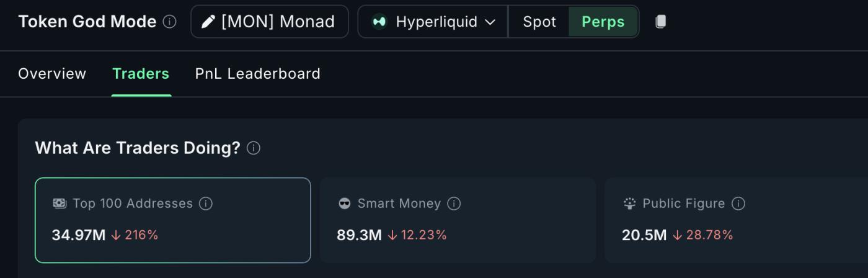Select the Smart Money card

point(458,220)
